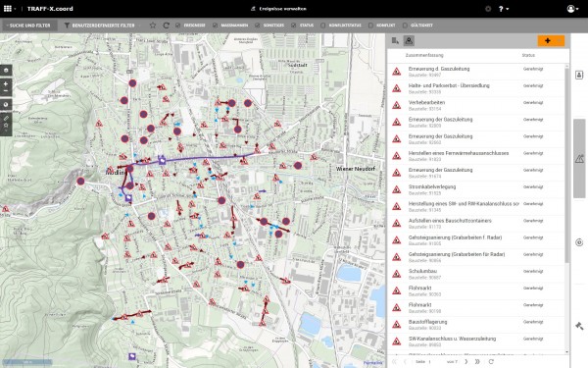Go to next page of results
The width and height of the screenshot is (588, 368).
pos(466,361)
